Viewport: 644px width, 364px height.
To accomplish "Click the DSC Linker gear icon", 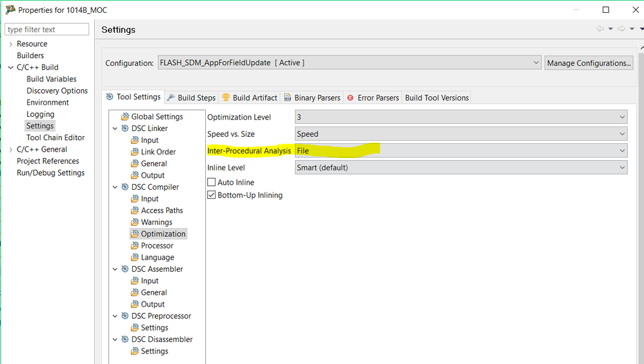I will (x=125, y=128).
